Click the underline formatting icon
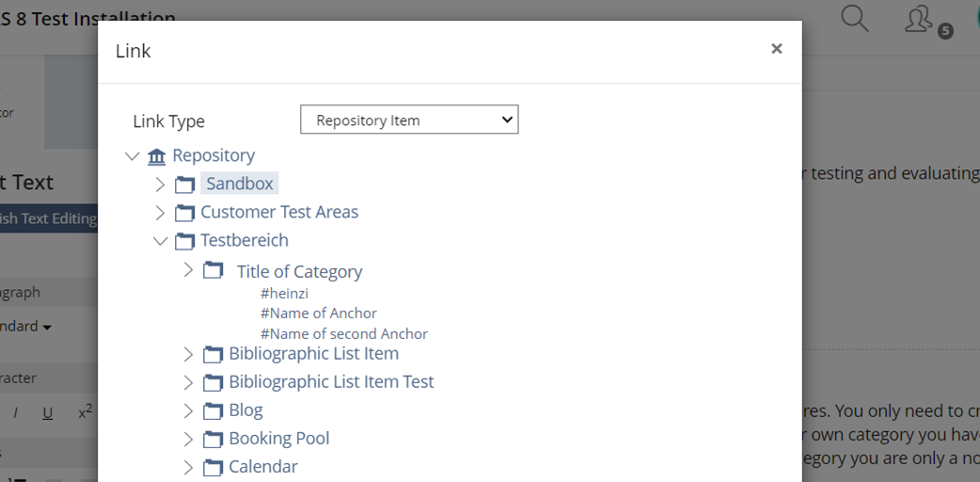Image resolution: width=980 pixels, height=482 pixels. (48, 413)
